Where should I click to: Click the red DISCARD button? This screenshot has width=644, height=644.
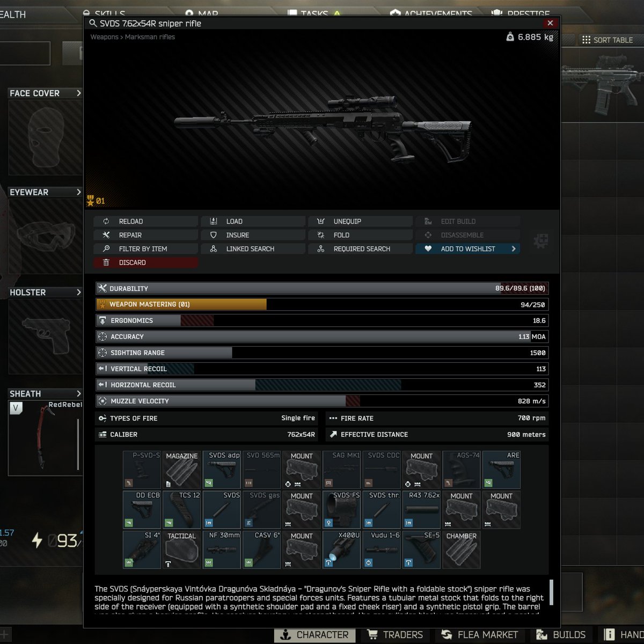click(x=145, y=262)
